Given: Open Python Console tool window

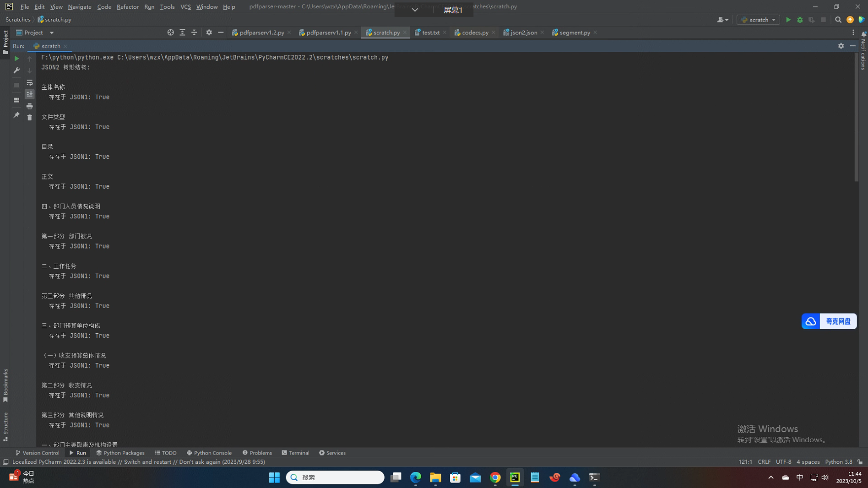Looking at the screenshot, I should click(209, 453).
